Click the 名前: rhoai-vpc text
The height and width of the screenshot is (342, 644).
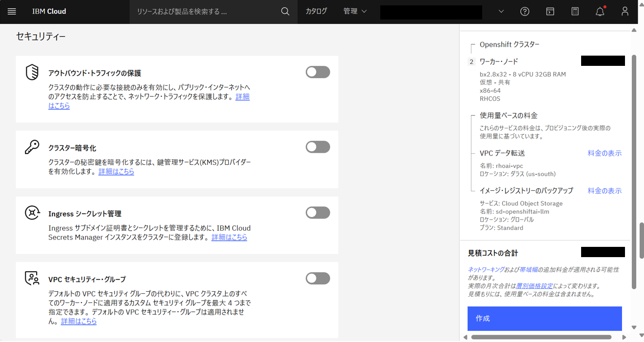coord(501,166)
